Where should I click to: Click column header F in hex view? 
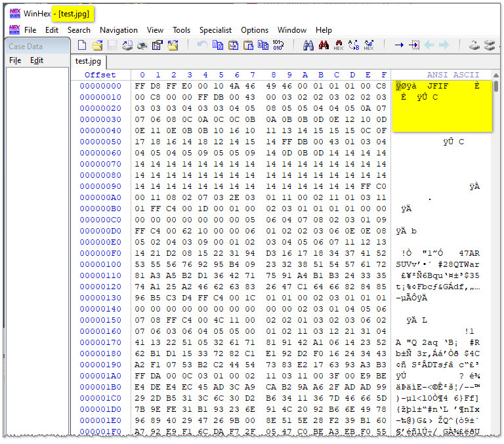(x=384, y=75)
